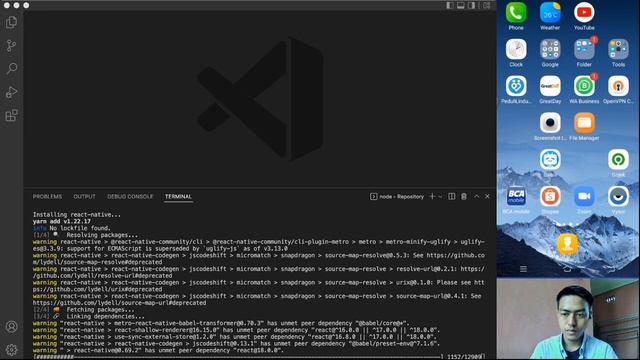Tap the phone's home navigation button

(567, 269)
